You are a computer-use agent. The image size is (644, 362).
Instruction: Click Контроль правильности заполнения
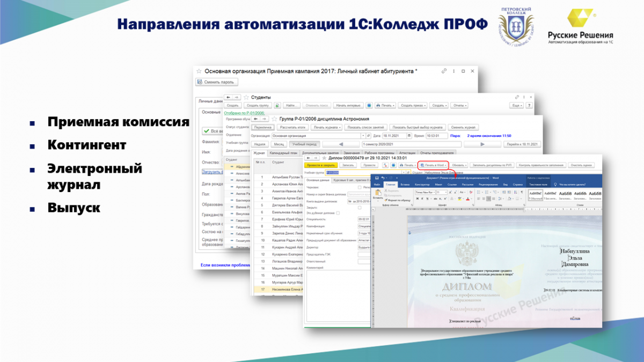point(541,165)
